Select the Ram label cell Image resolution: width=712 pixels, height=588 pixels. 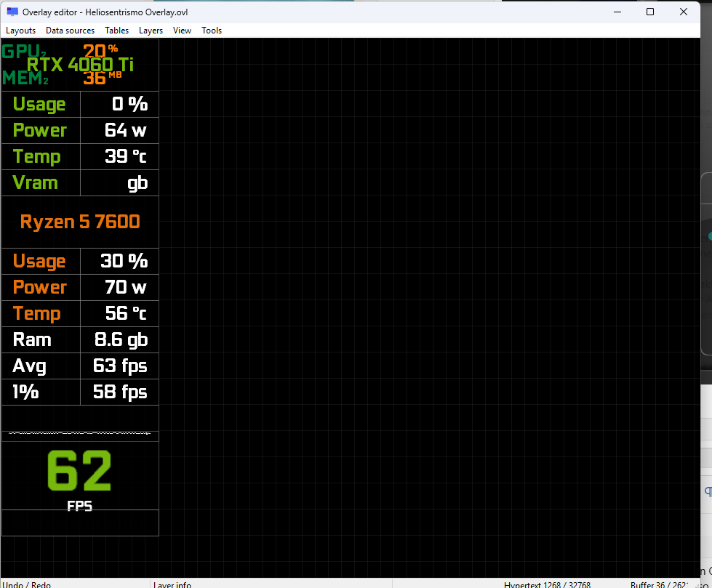39,340
